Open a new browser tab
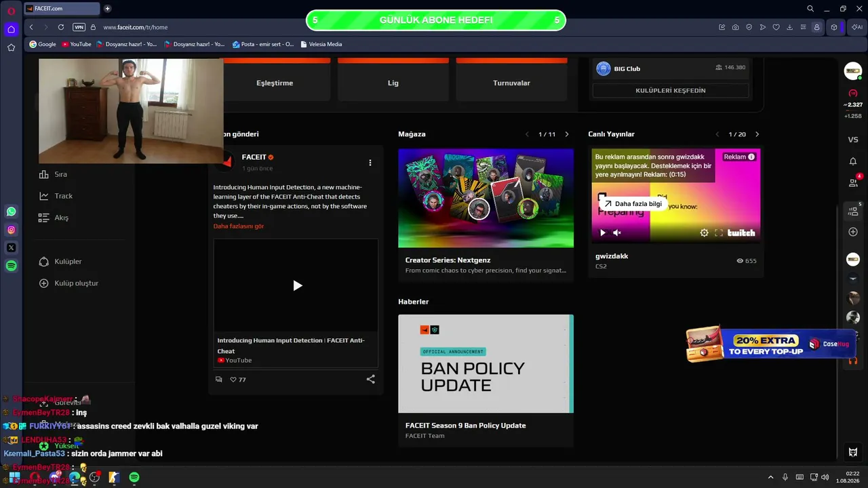Viewport: 868px width, 488px height. click(107, 9)
